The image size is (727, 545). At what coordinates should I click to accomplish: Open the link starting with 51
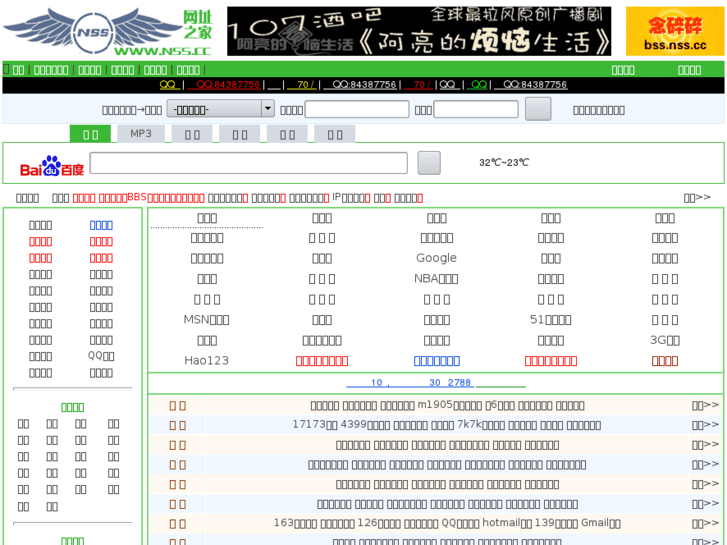click(x=550, y=320)
